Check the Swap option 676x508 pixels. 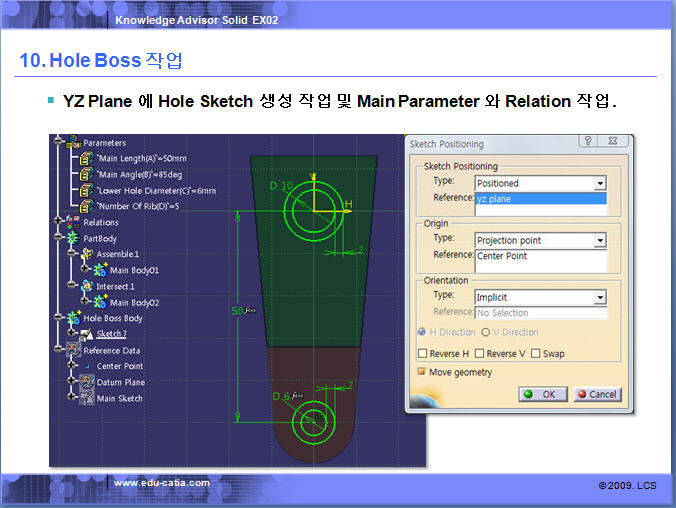(536, 353)
